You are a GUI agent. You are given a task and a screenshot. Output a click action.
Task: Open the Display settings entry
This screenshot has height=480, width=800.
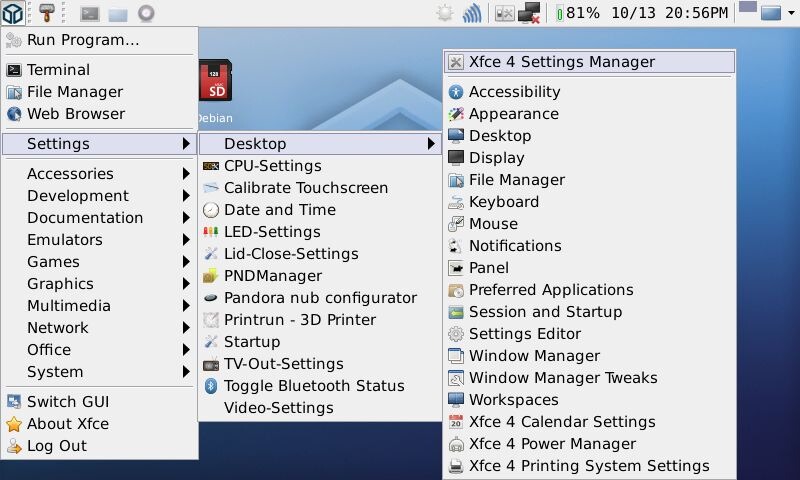pyautogui.click(x=589, y=158)
